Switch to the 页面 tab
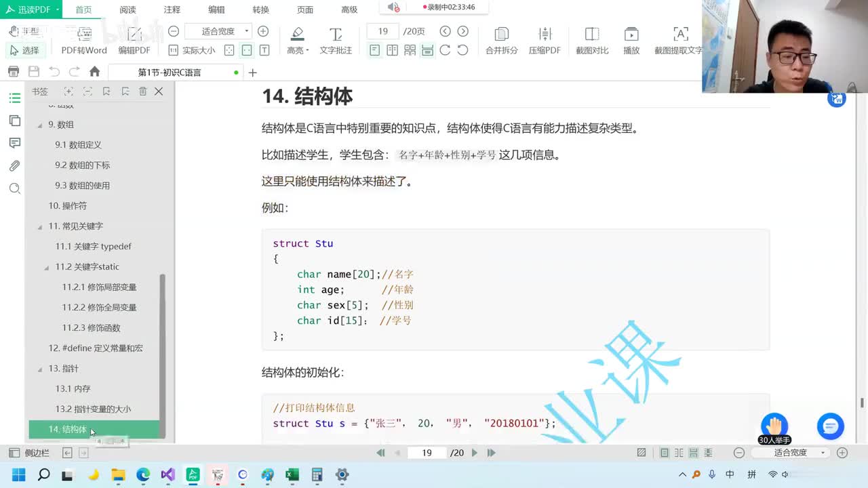The height and width of the screenshot is (488, 868). [x=305, y=9]
